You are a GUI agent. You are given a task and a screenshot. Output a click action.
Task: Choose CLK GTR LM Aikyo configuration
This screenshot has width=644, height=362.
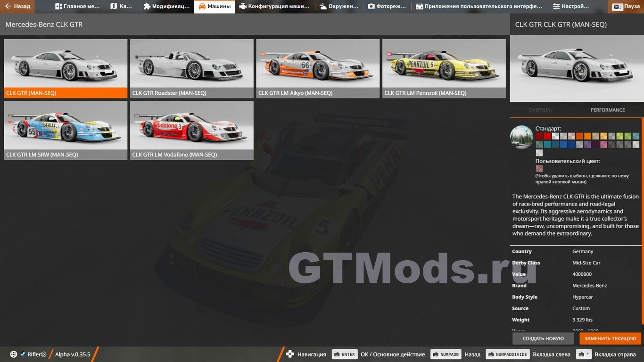(318, 68)
